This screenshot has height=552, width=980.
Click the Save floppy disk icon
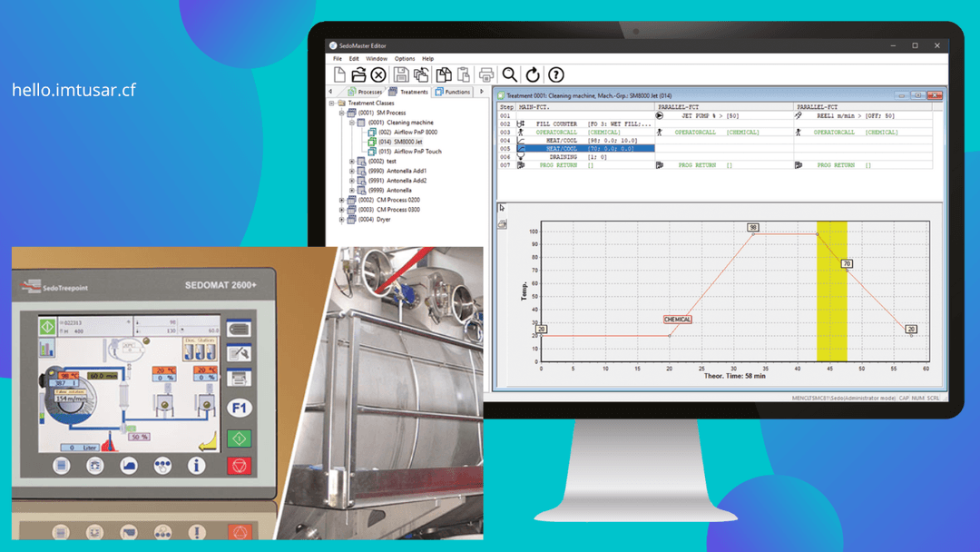pyautogui.click(x=401, y=75)
